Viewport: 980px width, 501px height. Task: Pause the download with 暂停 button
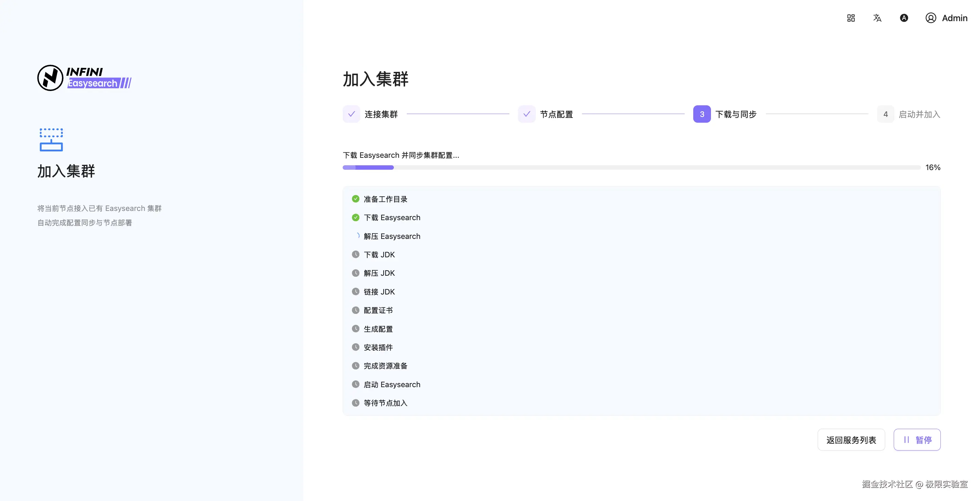coord(917,439)
